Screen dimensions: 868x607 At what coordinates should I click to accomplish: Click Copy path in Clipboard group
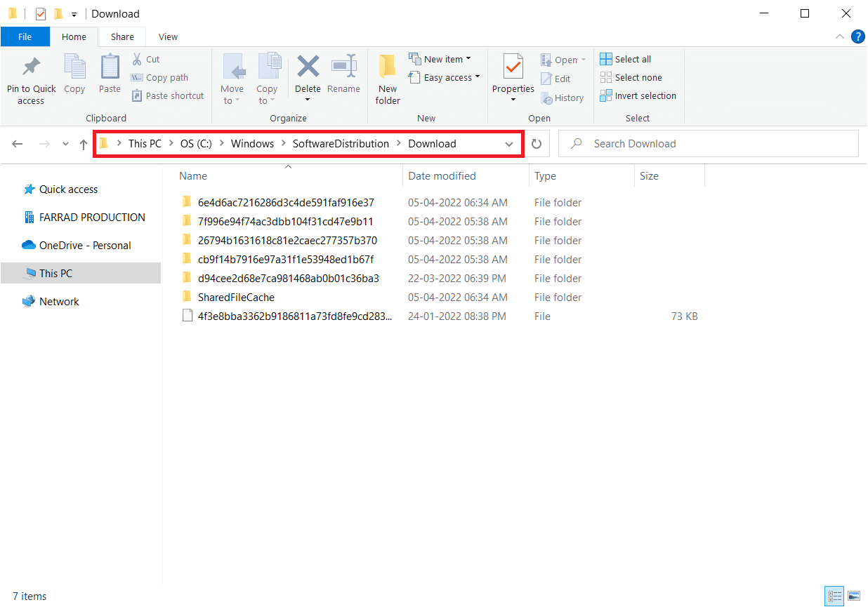point(160,77)
